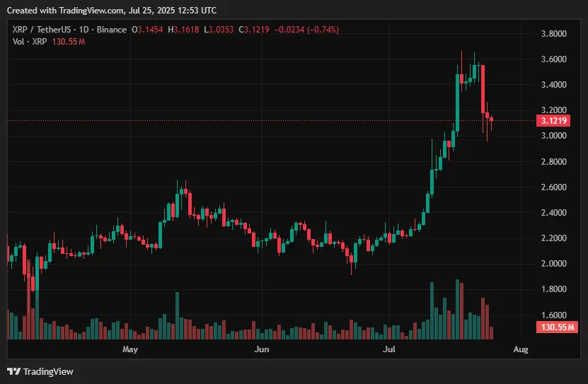Image resolution: width=588 pixels, height=384 pixels.
Task: Click the 3.0000 price axis label
Action: click(553, 136)
